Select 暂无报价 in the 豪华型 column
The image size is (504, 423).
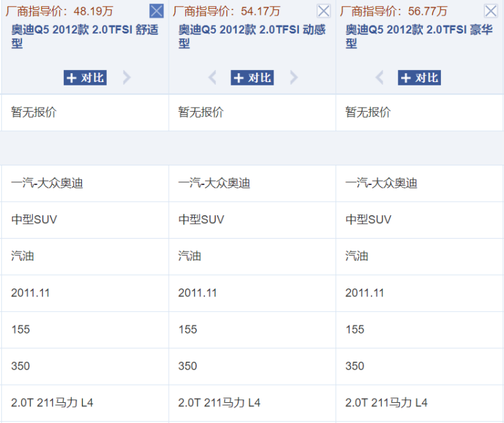click(368, 112)
